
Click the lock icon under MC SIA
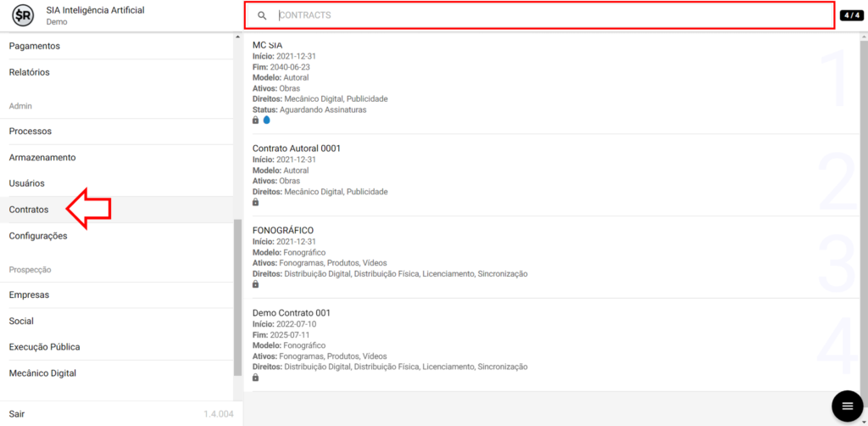(x=256, y=121)
